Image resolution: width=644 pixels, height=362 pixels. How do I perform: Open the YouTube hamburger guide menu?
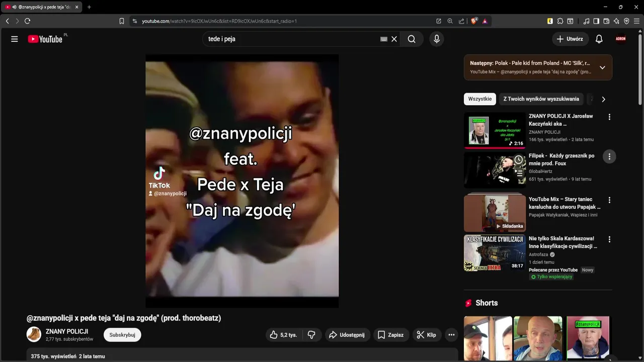click(14, 39)
